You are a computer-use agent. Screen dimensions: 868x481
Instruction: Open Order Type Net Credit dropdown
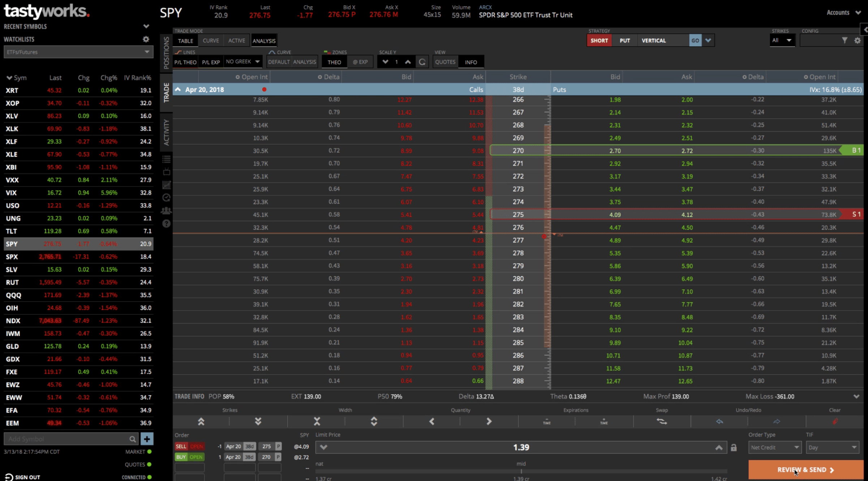pyautogui.click(x=775, y=448)
